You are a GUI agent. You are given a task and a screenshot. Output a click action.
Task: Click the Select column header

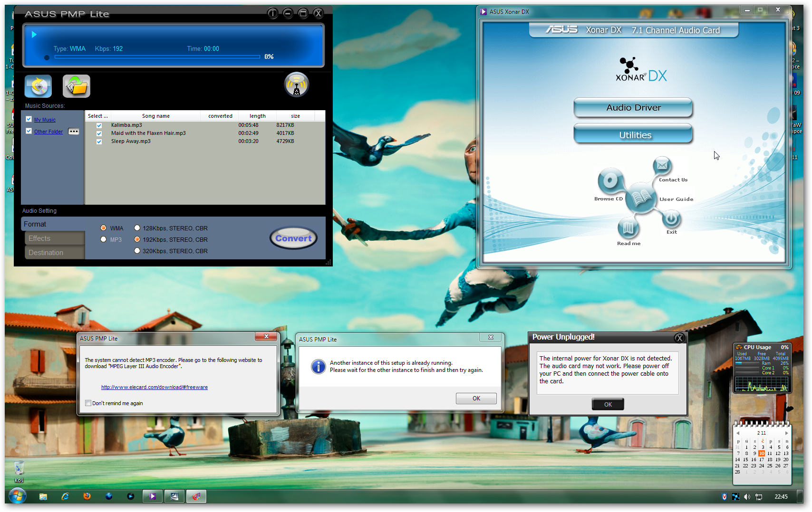[x=98, y=116]
